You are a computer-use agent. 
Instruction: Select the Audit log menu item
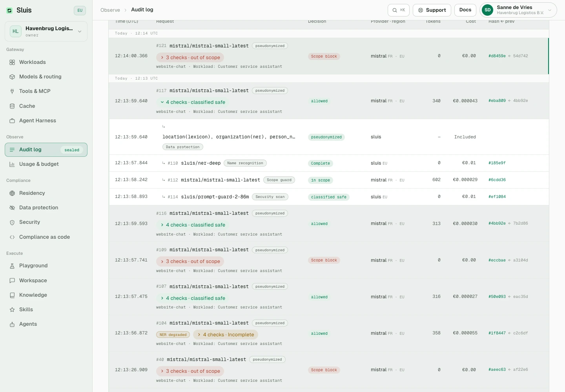click(46, 150)
